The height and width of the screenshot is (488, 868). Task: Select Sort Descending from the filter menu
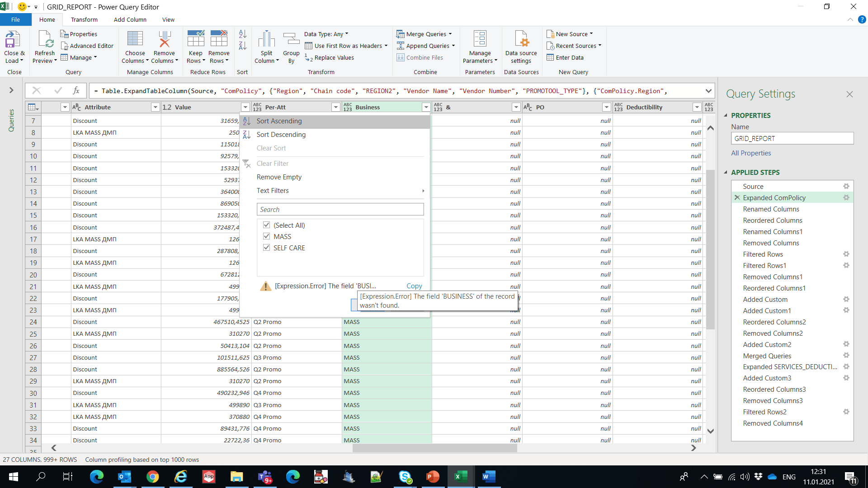coord(281,135)
